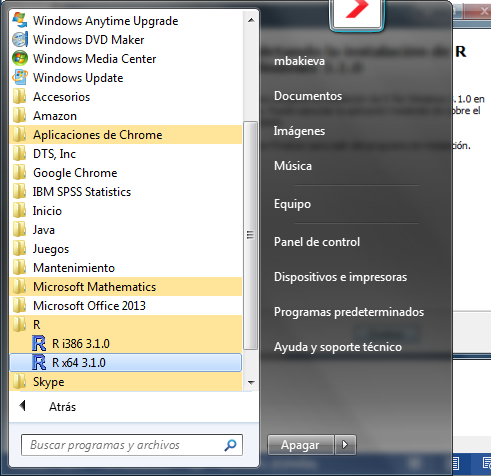
Task: Click the program list scroll-down arrow
Action: 251,382
